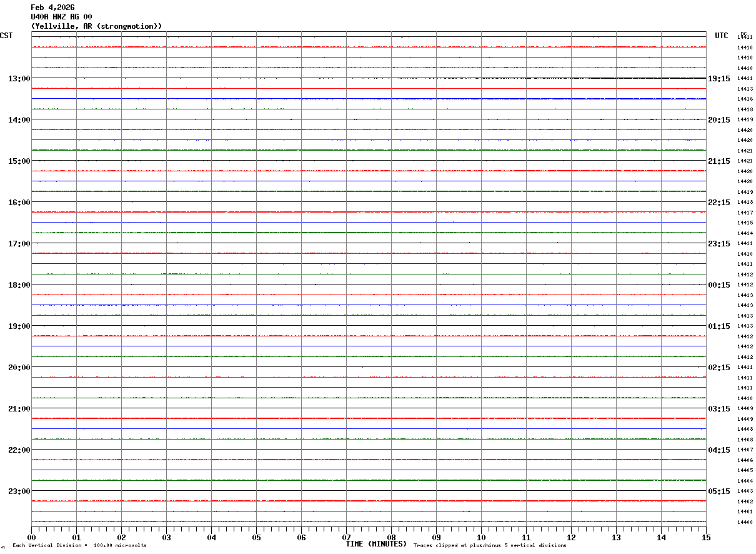This screenshot has height=554, width=756.
Task: Click the Yellville, AR (strongmotion) location text
Action: pyautogui.click(x=96, y=26)
